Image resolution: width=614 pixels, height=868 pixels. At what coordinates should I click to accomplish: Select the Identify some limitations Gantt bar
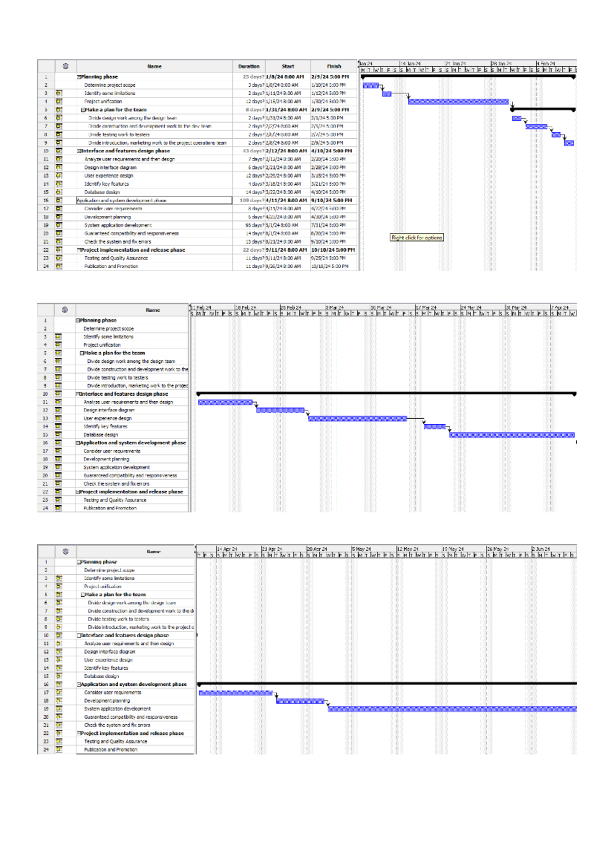387,94
